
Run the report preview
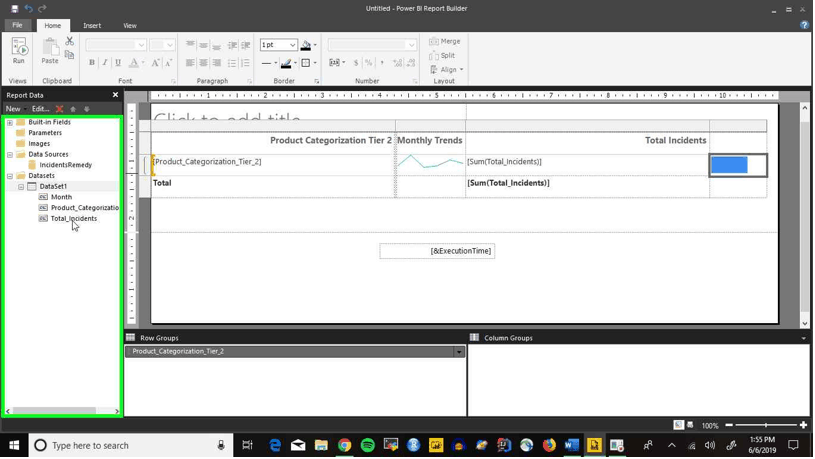point(19,51)
